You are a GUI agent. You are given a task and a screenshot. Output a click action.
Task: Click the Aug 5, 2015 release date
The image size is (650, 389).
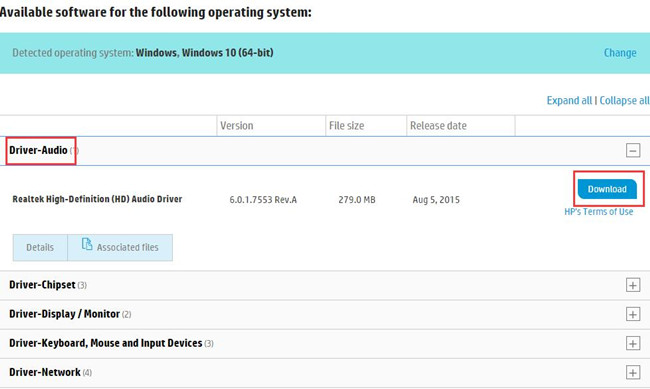pyautogui.click(x=436, y=200)
